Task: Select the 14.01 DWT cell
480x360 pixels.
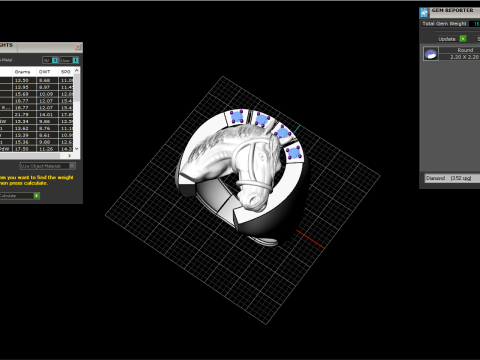Action: (x=47, y=115)
